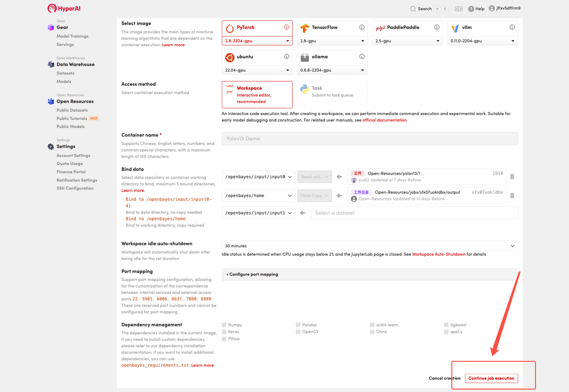Show info for vllm image
Image resolution: width=569 pixels, height=392 pixels.
tap(512, 27)
